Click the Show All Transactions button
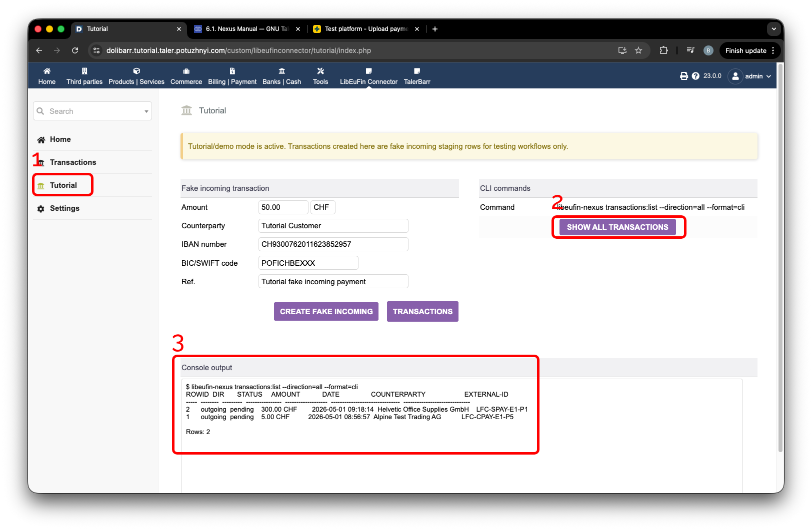This screenshot has width=812, height=530. pyautogui.click(x=617, y=227)
